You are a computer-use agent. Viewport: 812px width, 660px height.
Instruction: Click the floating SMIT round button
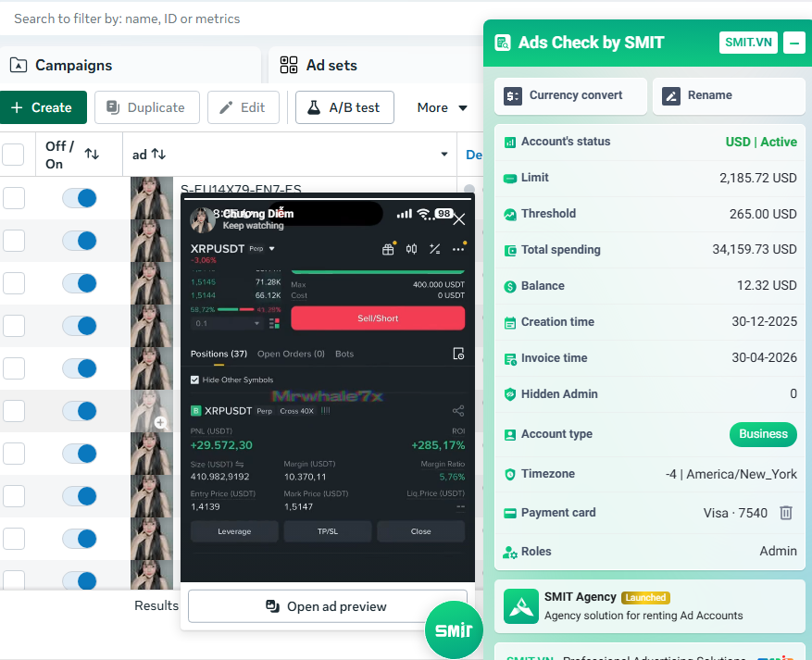pos(454,630)
